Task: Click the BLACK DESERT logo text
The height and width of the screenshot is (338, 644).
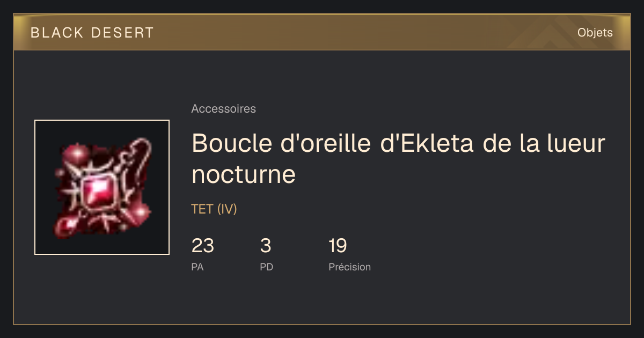Action: click(92, 33)
